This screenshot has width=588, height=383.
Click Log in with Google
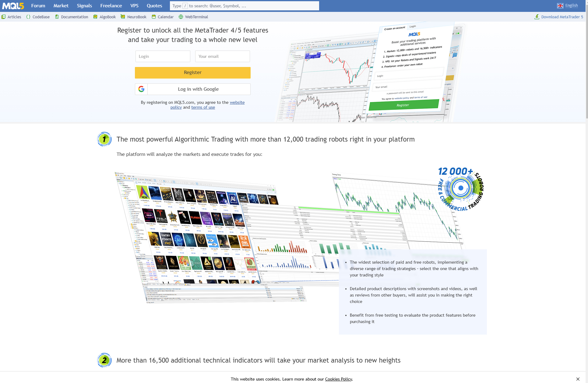tap(192, 89)
